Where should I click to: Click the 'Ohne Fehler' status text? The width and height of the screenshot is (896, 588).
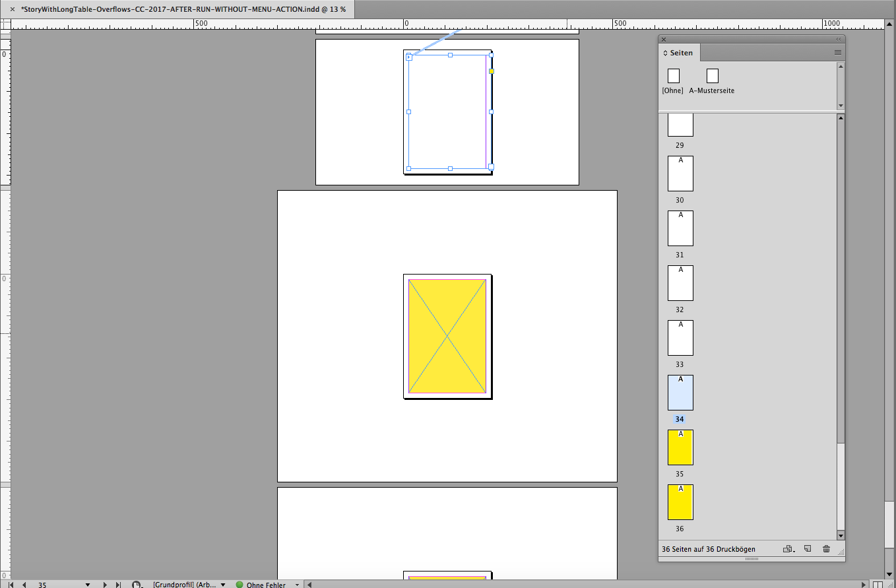coord(266,585)
